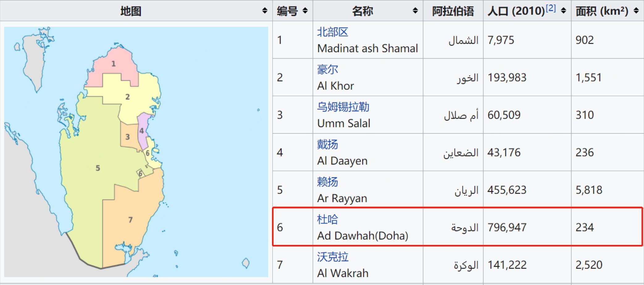Click the 796,947 population cell

(507, 228)
